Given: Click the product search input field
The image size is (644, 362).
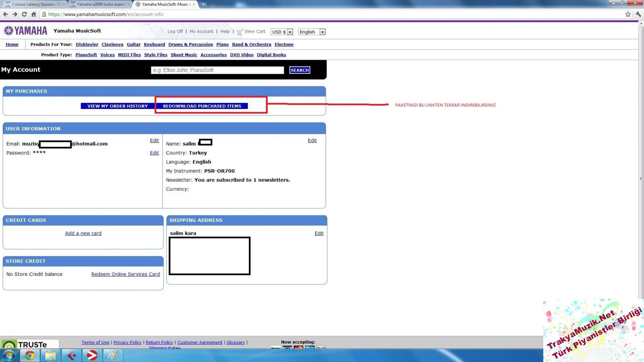Looking at the screenshot, I should [217, 70].
